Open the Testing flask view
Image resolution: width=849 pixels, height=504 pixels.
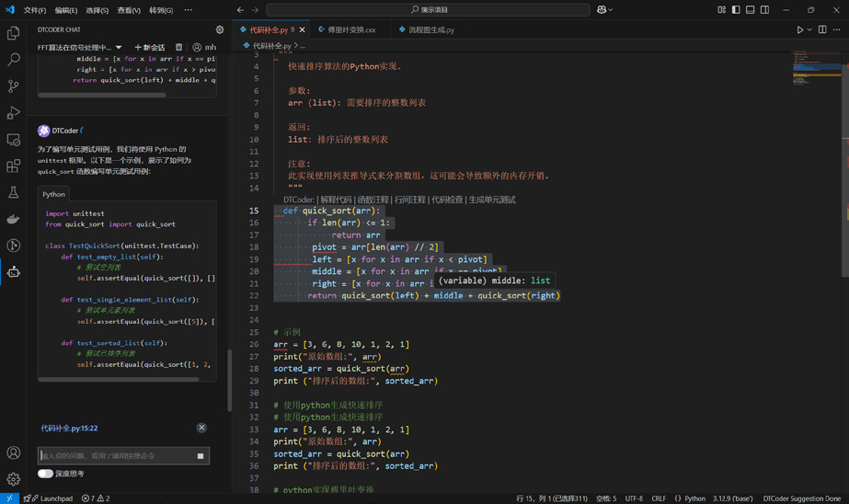tap(13, 193)
